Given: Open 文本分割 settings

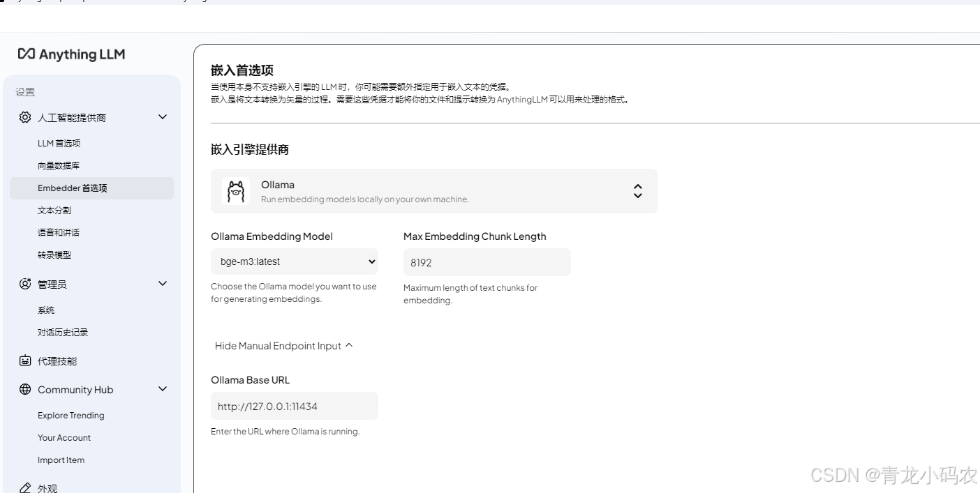Looking at the screenshot, I should click(54, 210).
